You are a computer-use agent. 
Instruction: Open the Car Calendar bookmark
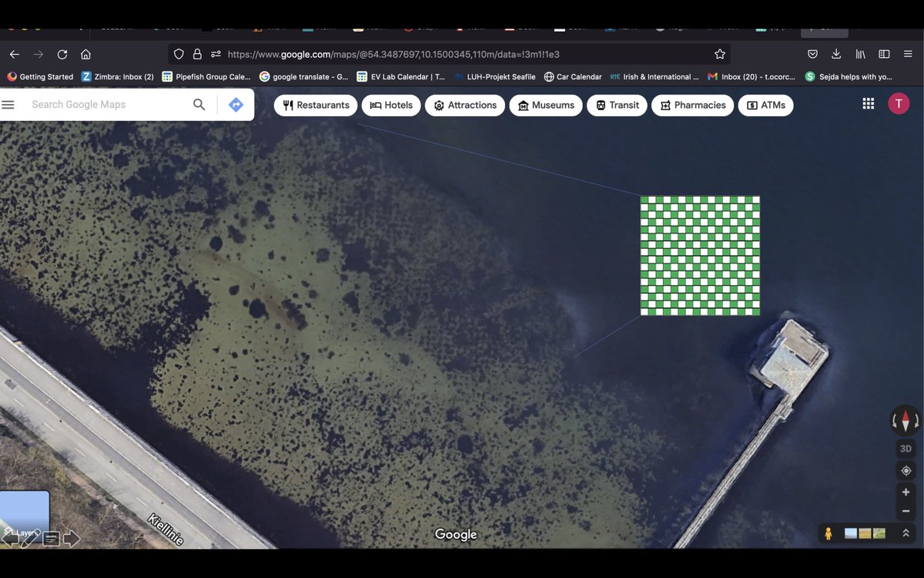click(x=573, y=76)
